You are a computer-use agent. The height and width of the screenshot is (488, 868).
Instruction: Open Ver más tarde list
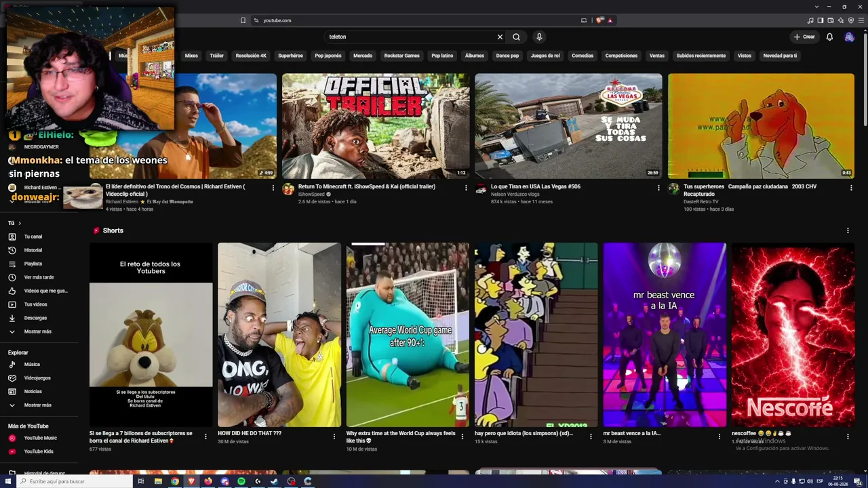(x=39, y=277)
